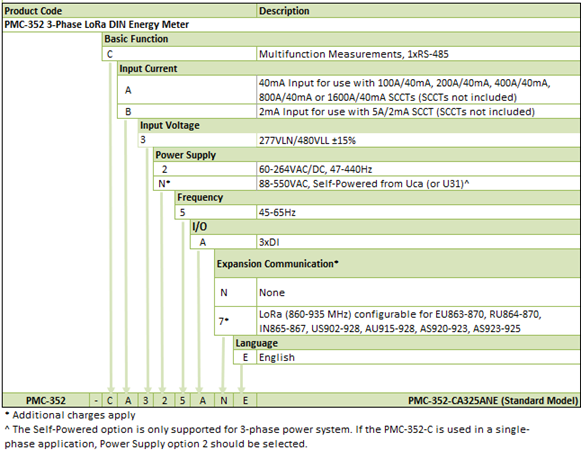Click the 'Product Code' column header
Viewport: 581px width, 450px height.
click(130, 11)
